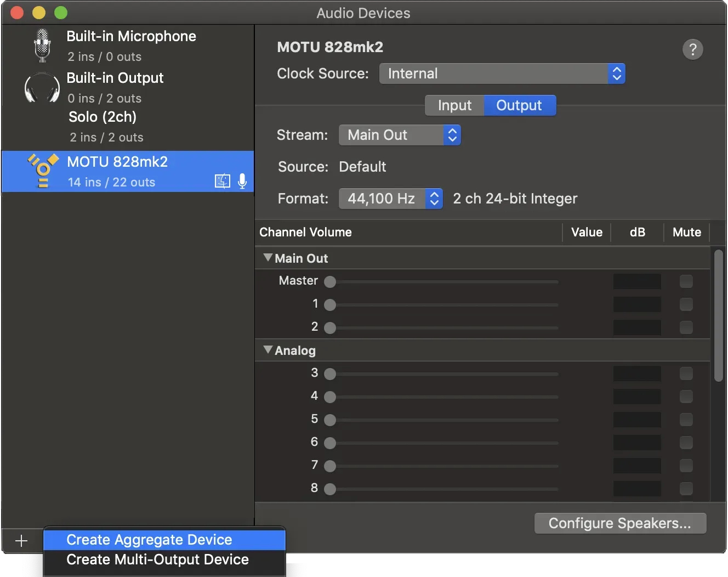Screen dimensions: 728x577
Task: Choose Create Multi-Output Device
Action: pyautogui.click(x=157, y=559)
